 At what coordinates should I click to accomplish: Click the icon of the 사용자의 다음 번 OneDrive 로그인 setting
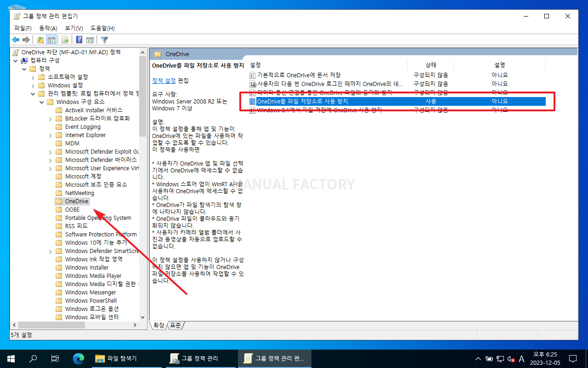click(252, 84)
